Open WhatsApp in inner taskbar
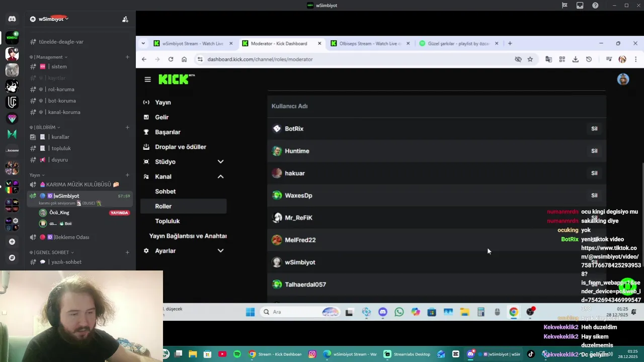This screenshot has width=644, height=362. pos(399,312)
